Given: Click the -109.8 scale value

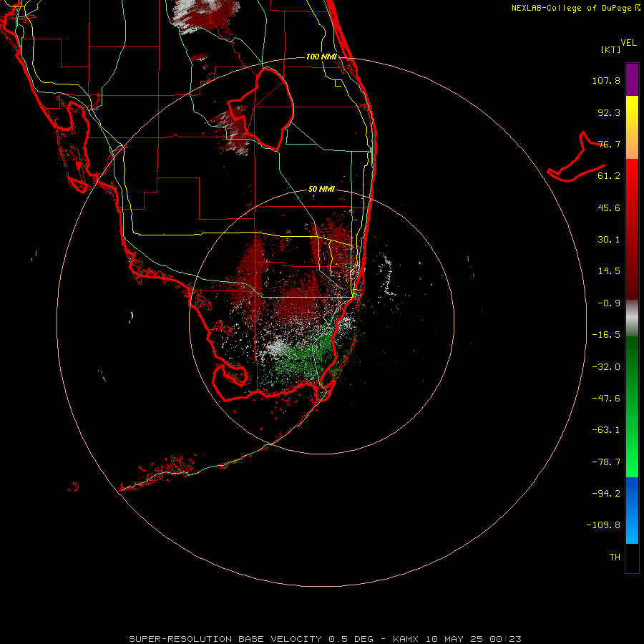Looking at the screenshot, I should 603,525.
